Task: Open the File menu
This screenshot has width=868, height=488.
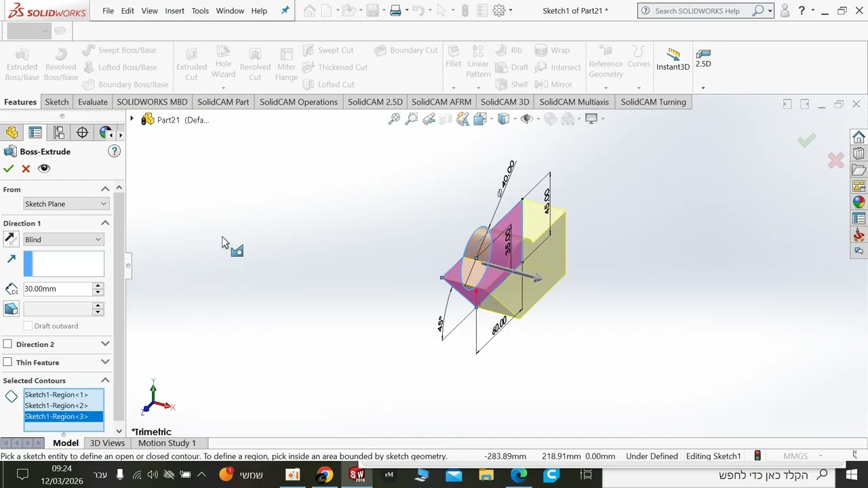Action: (x=108, y=11)
